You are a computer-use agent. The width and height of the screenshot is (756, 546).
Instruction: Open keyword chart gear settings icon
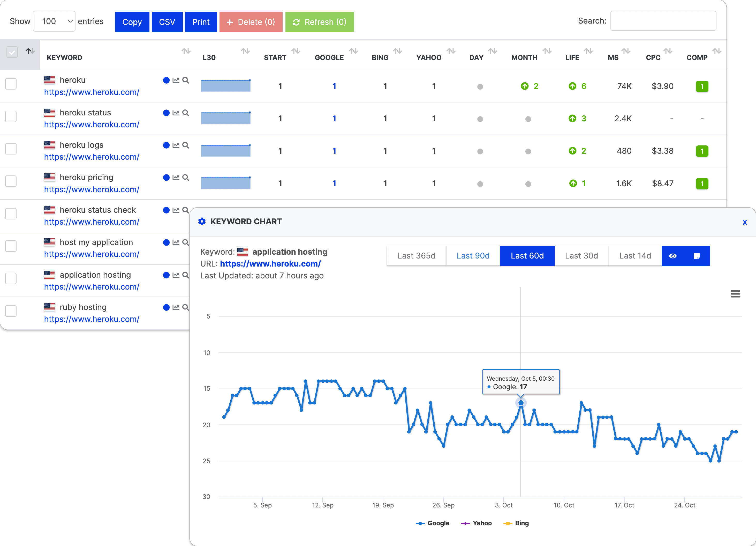point(202,222)
